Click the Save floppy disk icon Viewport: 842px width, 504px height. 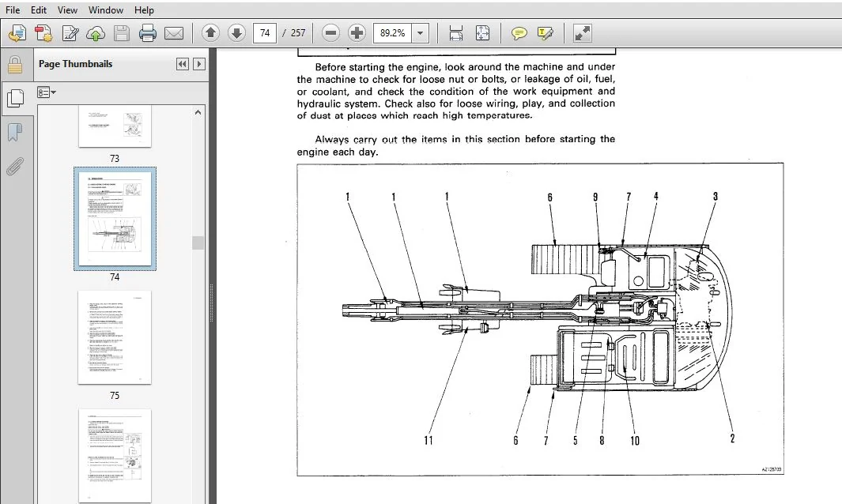click(x=122, y=33)
